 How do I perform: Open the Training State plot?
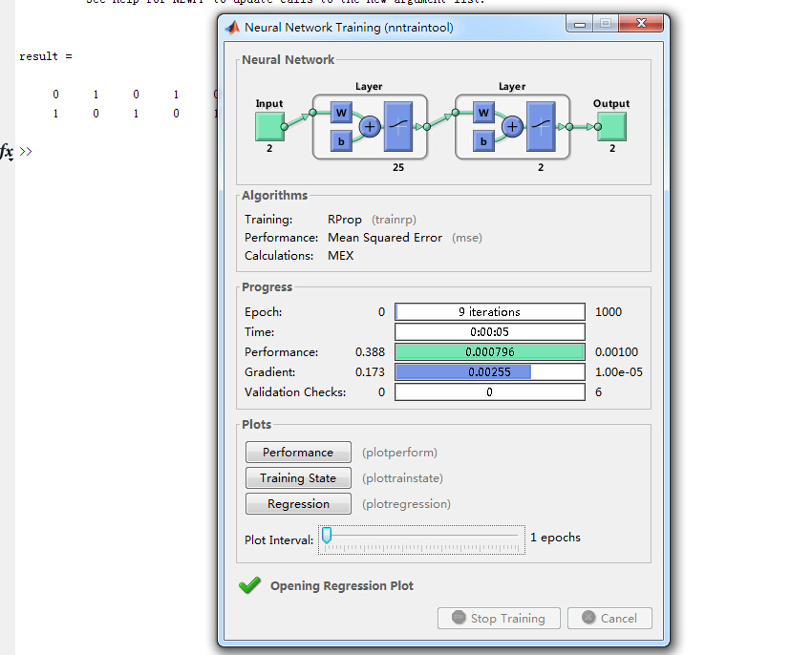click(x=298, y=478)
